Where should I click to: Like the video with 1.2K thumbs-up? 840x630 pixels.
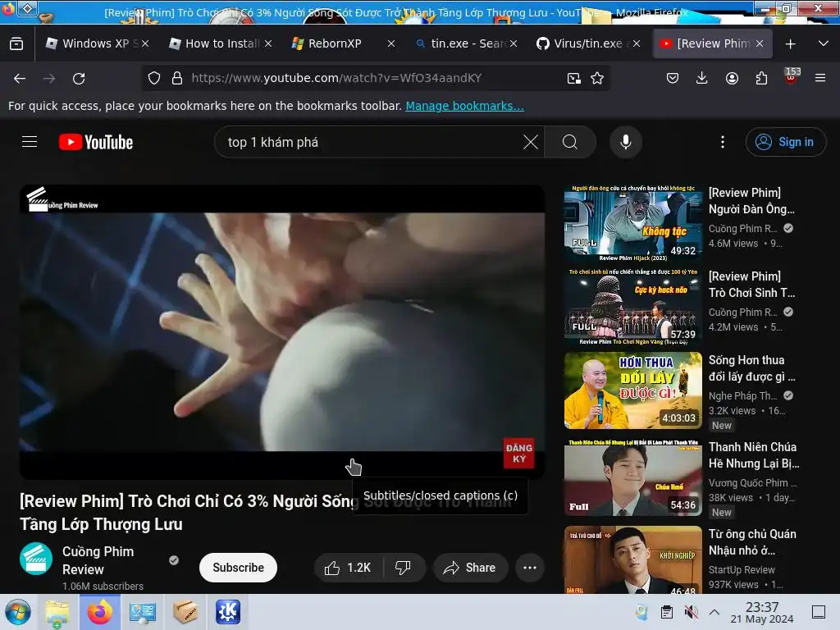point(348,568)
